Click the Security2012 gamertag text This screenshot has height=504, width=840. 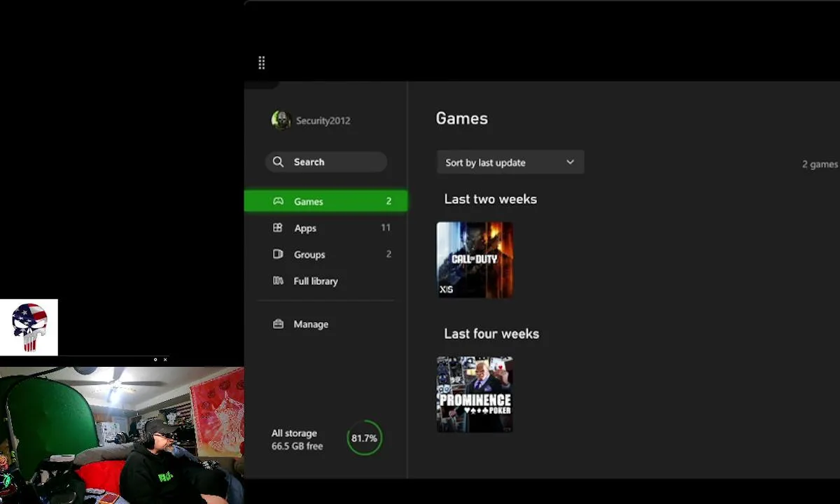(x=323, y=120)
